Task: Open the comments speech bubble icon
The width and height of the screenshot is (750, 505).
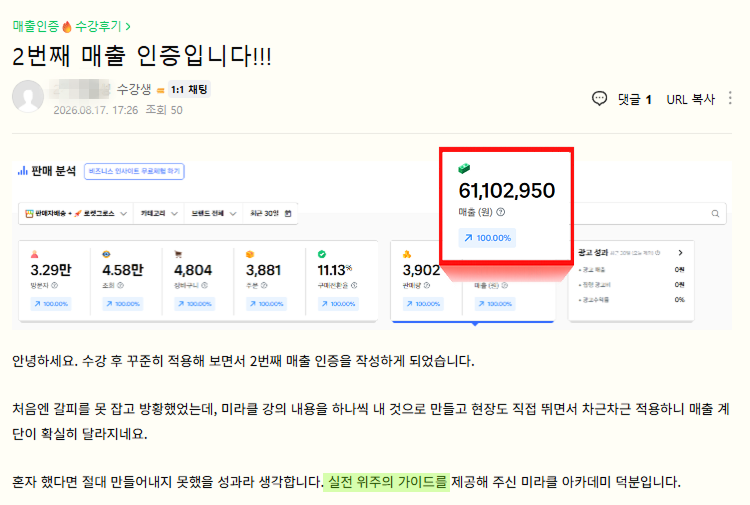Action: (x=599, y=99)
